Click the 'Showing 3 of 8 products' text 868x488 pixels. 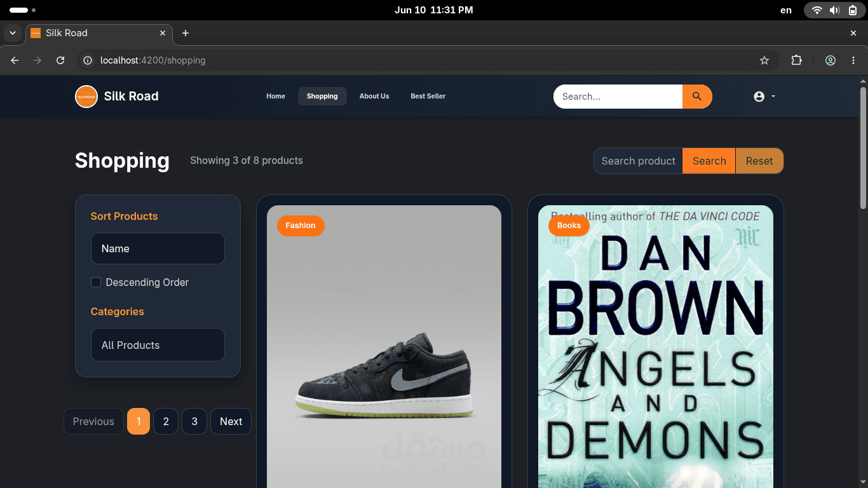click(x=247, y=161)
